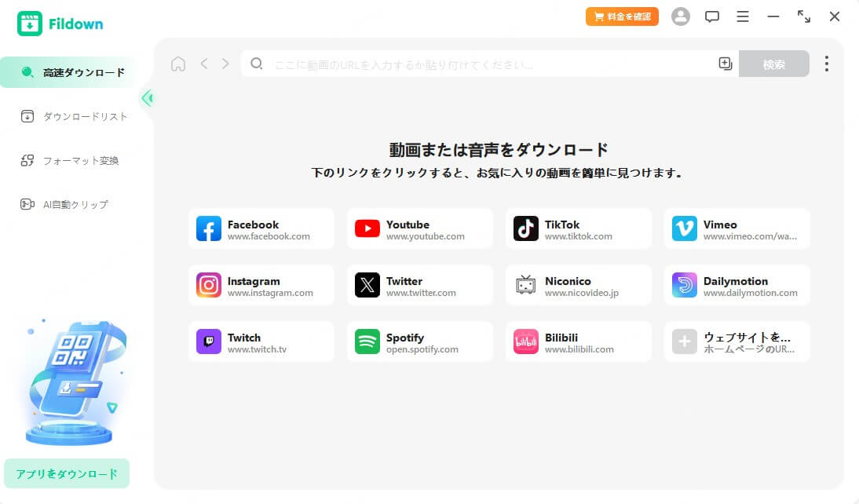Click the www.twitch.tv link text
This screenshot has height=504, width=859.
(x=257, y=349)
